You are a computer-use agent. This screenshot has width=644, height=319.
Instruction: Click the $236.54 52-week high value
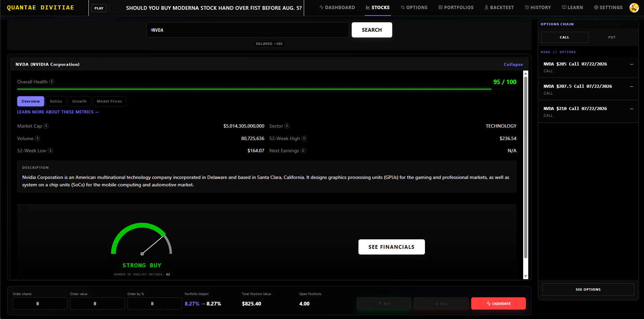(x=508, y=138)
